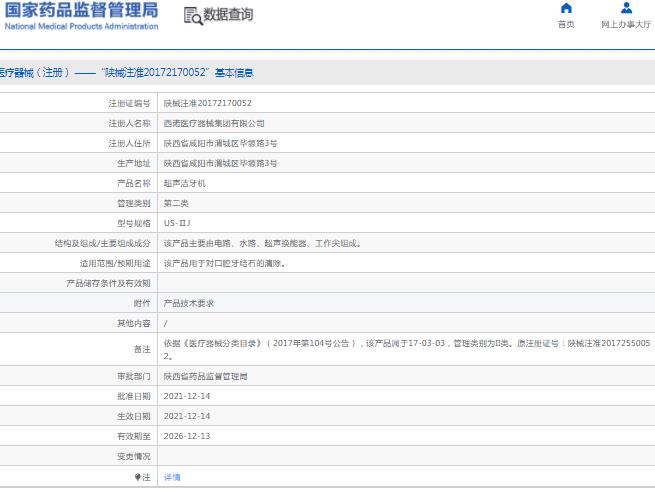
Task: Click the 变更情况 label
Action: tap(134, 456)
